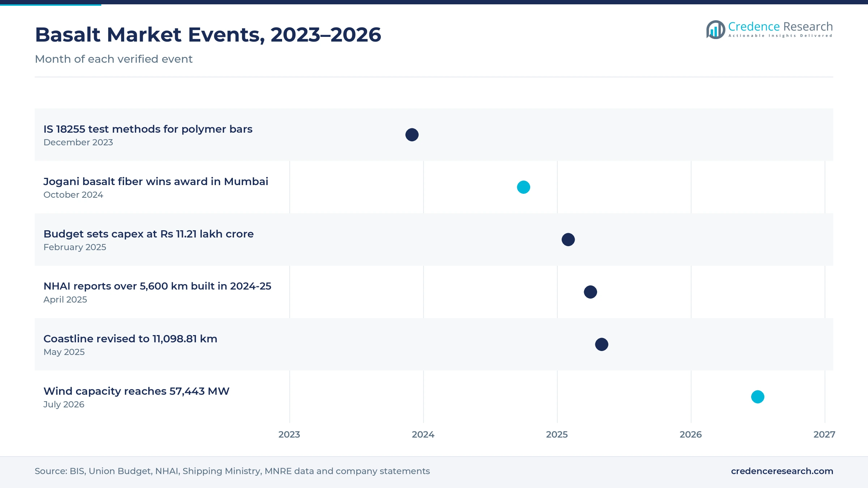
Task: Click the 'May 2025' date label
Action: 64,352
